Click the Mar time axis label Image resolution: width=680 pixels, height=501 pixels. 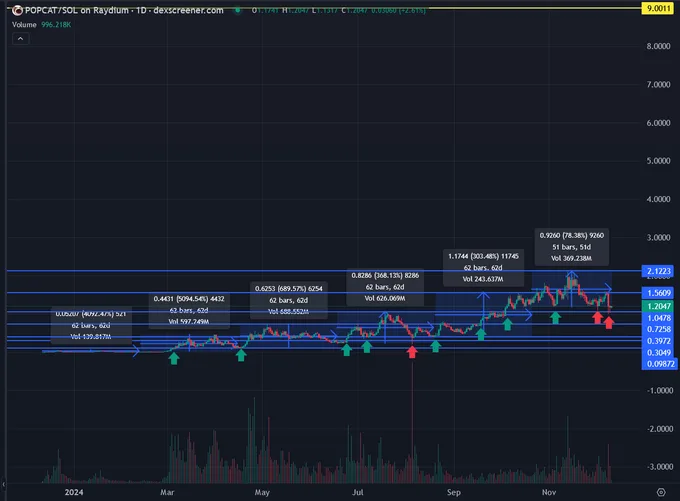tap(167, 492)
